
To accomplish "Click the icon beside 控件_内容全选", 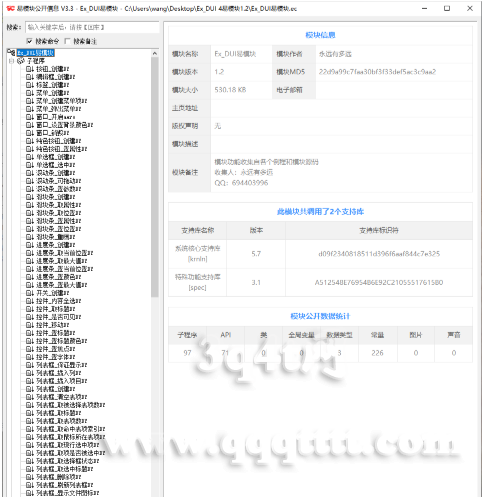I will coord(30,301).
